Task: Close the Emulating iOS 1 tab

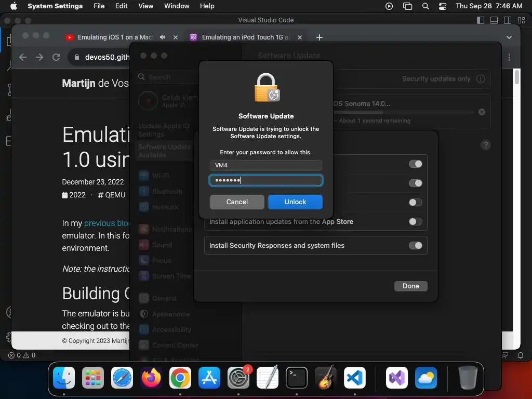Action: pos(176,37)
